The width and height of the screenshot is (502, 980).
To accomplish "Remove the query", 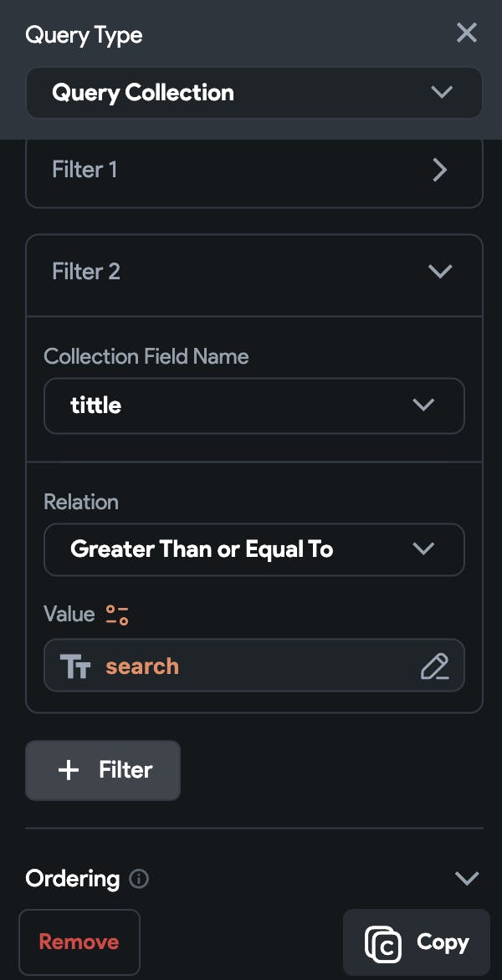I will (x=79, y=942).
